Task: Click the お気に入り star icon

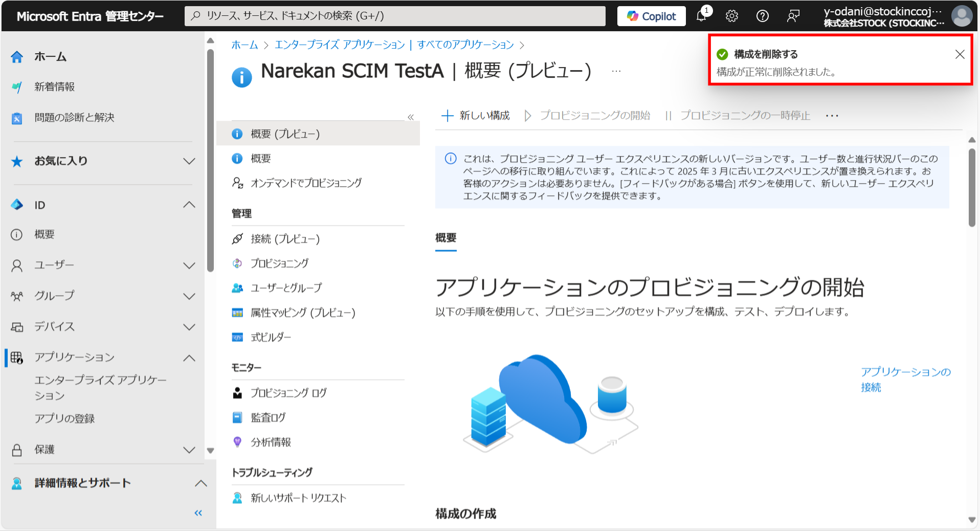Action: click(17, 162)
